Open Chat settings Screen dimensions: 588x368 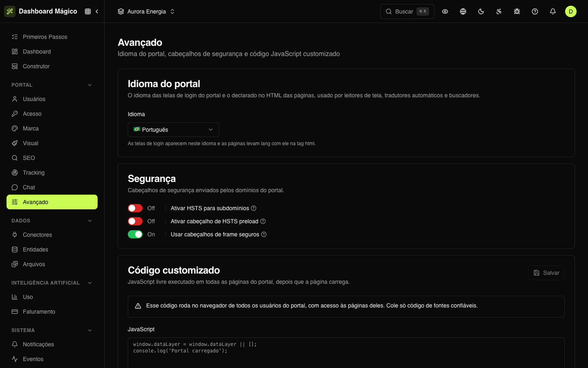pos(52,187)
